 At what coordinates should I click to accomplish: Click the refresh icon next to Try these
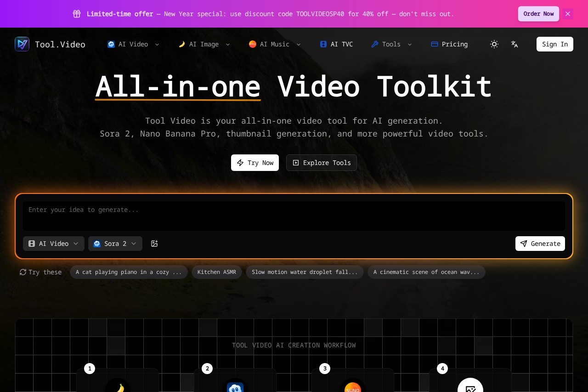[x=23, y=272]
